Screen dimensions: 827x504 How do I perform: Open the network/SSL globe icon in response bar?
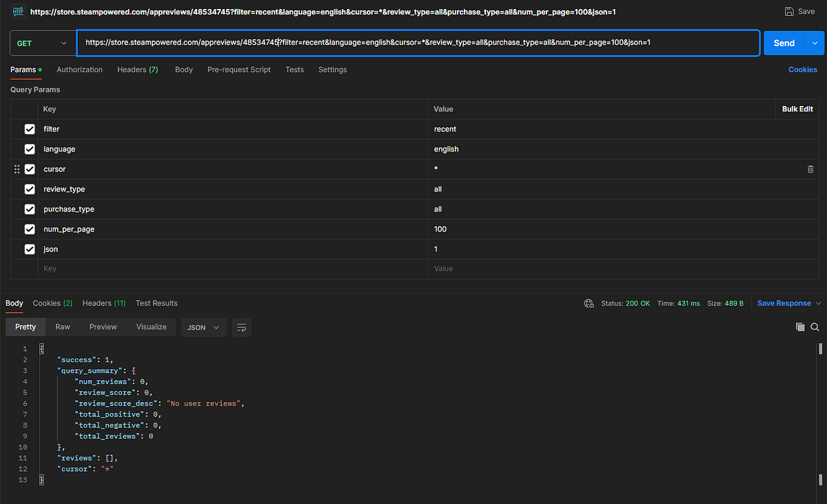[589, 303]
